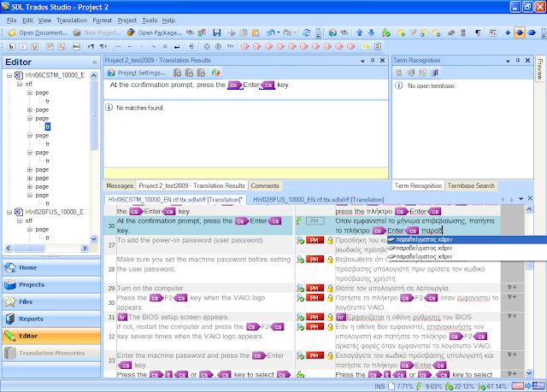The width and height of the screenshot is (547, 392).
Task: Click the Undo arrow icon
Action: [x=270, y=32]
